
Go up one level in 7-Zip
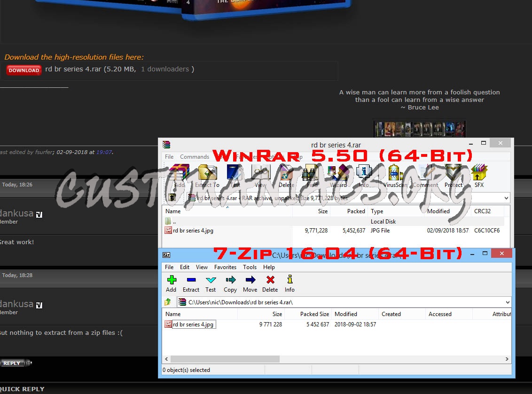click(x=168, y=302)
